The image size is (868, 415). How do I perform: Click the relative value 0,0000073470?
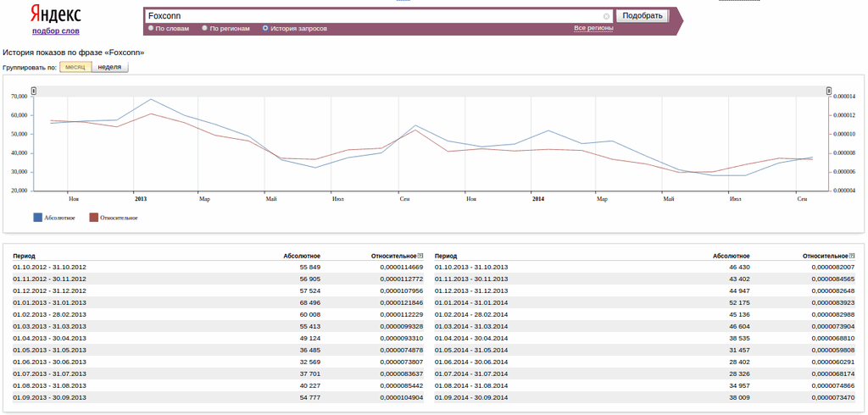833,398
